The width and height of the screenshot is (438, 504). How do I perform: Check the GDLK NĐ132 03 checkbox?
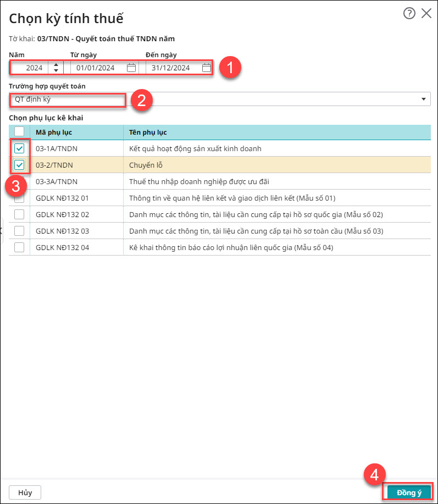(x=19, y=231)
